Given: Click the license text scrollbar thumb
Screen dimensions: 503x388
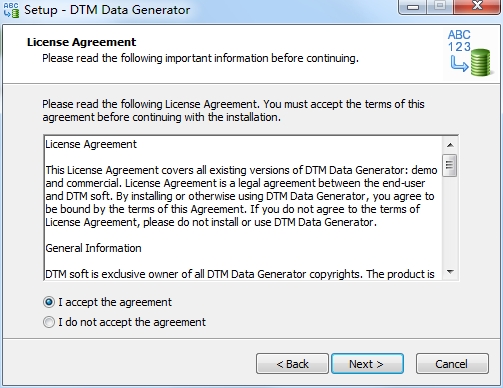Looking at the screenshot, I should (x=450, y=165).
